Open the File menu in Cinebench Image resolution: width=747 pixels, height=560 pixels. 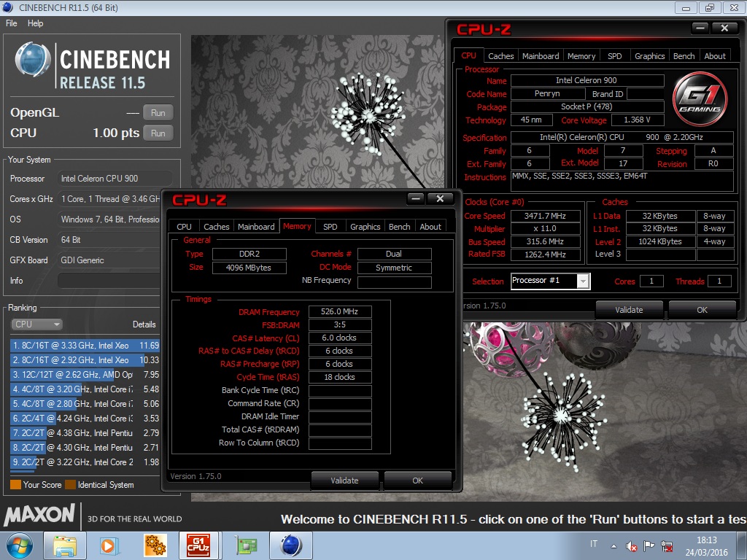point(12,23)
